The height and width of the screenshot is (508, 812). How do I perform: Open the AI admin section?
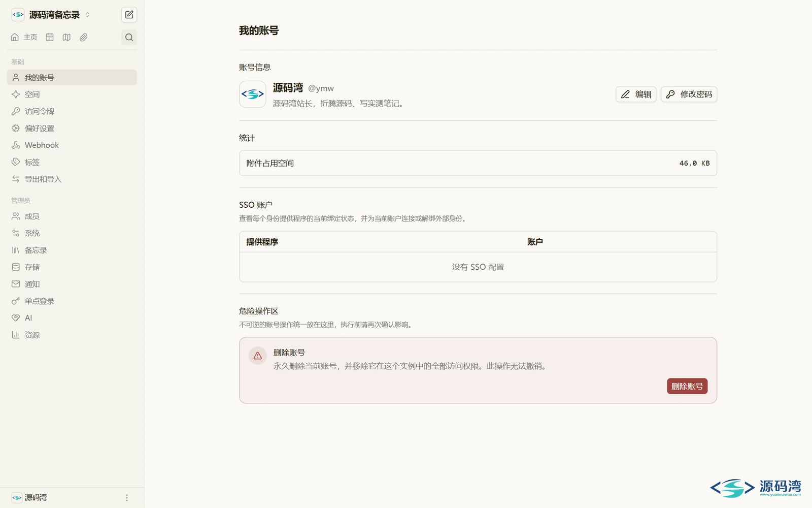72,318
